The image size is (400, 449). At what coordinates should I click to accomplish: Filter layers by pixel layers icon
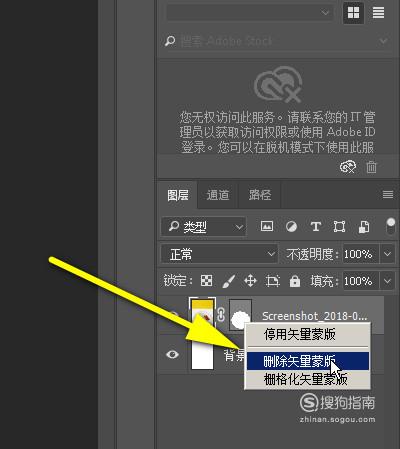coord(267,226)
